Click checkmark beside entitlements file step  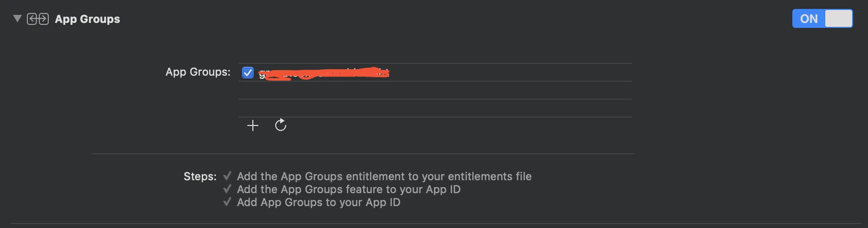point(227,176)
